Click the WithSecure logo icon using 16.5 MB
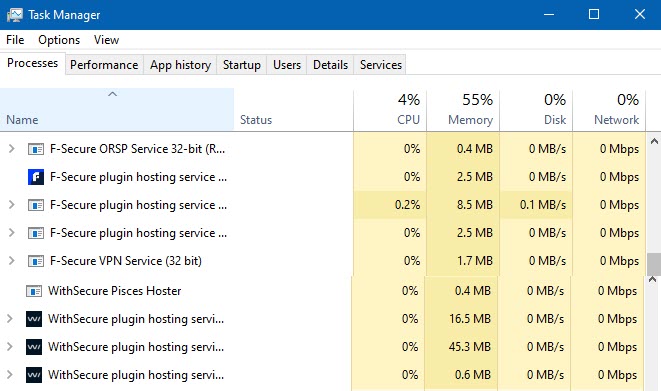 [x=34, y=319]
